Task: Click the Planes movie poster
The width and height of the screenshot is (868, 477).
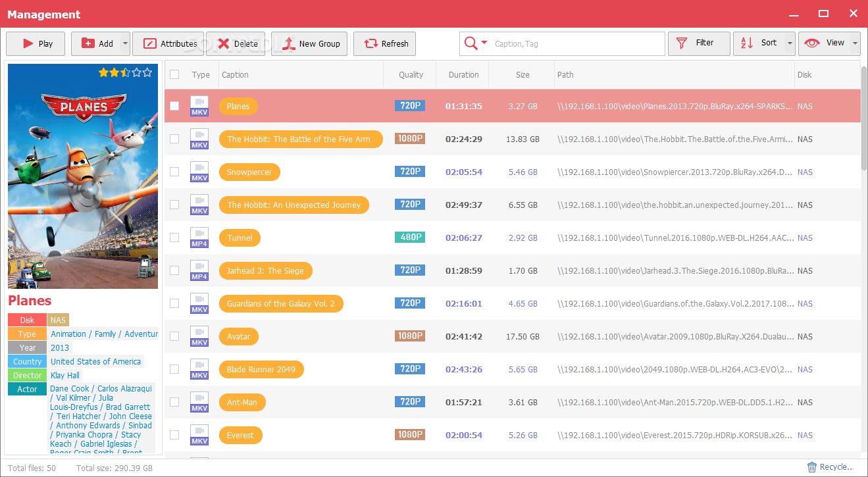Action: click(x=83, y=176)
